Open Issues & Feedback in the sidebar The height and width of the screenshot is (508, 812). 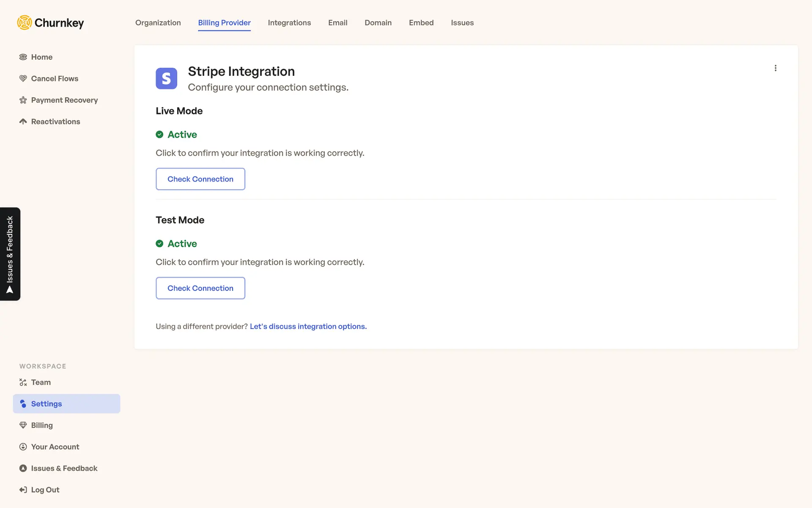(x=64, y=468)
